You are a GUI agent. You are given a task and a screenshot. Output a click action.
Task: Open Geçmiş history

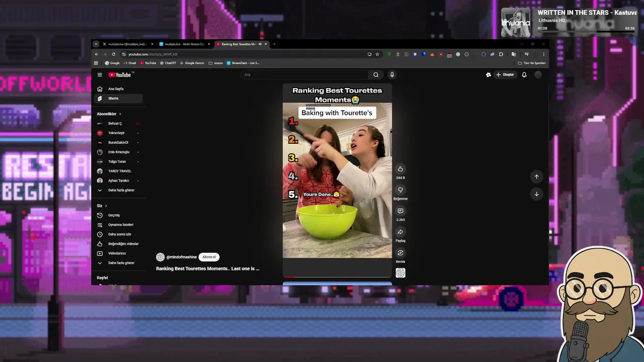tap(119, 215)
